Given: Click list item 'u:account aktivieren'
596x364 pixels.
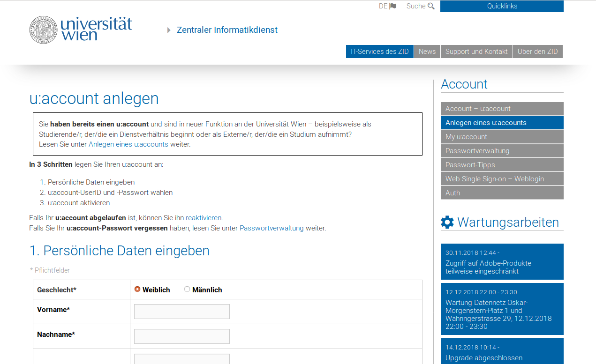Looking at the screenshot, I should 79,203.
